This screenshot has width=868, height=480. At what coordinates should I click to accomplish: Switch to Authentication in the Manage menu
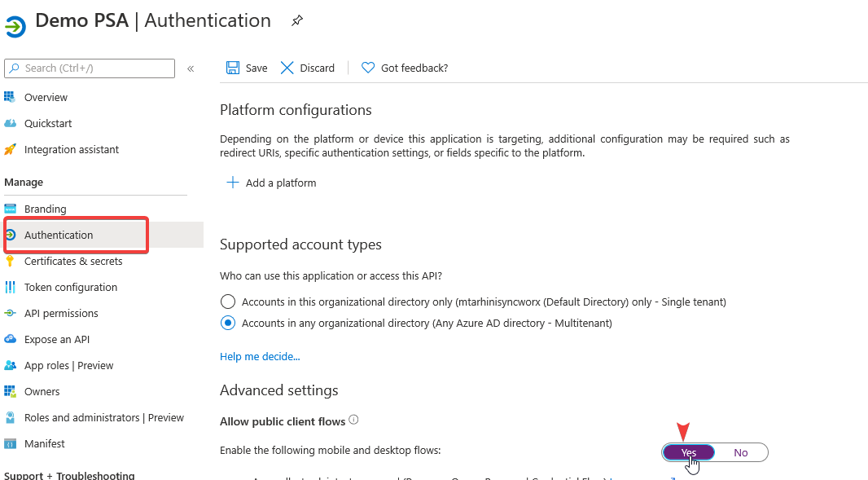tap(60, 235)
